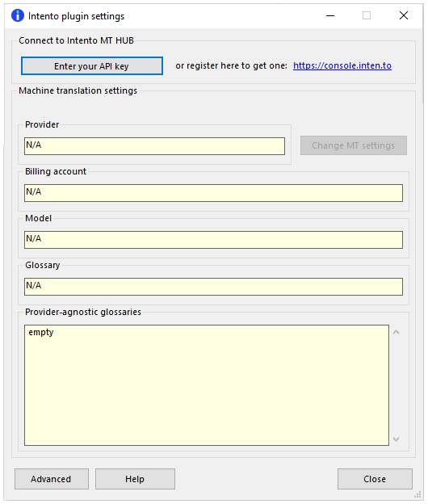This screenshot has width=428, height=504.
Task: Click the glossaries scrollbar down arrow
Action: (x=397, y=439)
